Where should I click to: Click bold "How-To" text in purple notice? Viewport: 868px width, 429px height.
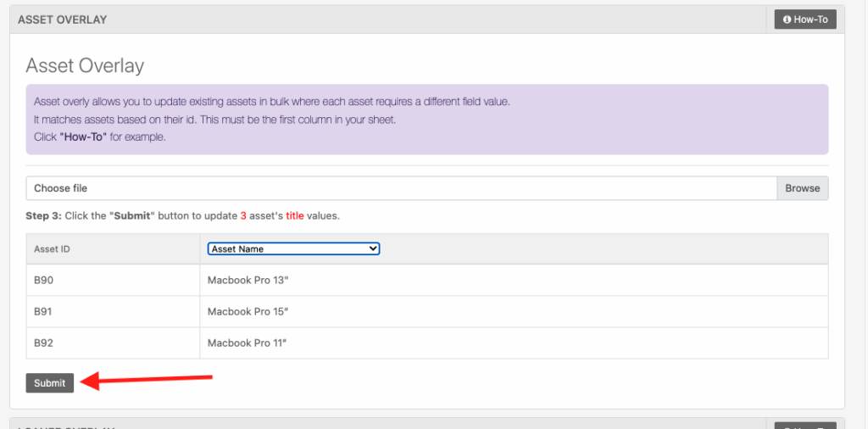[81, 137]
